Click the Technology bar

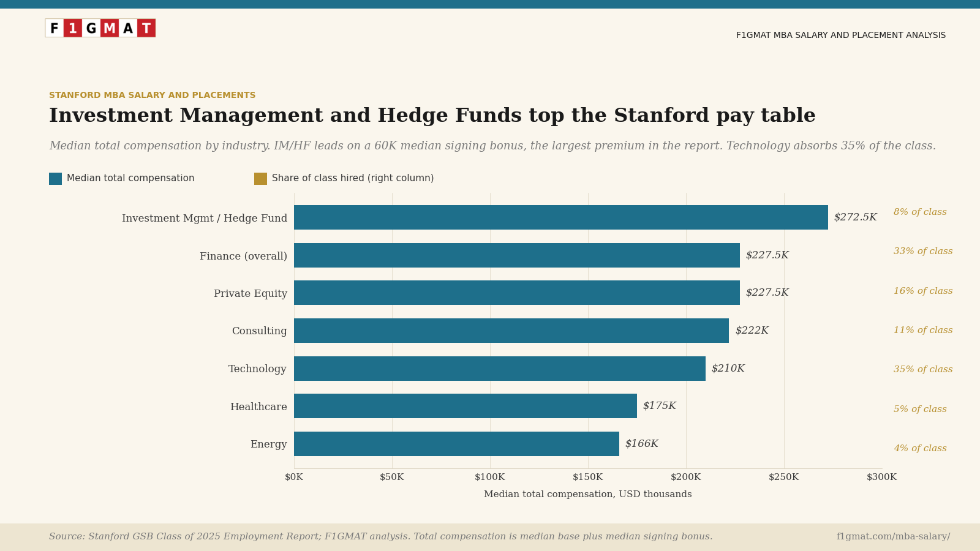click(x=500, y=369)
